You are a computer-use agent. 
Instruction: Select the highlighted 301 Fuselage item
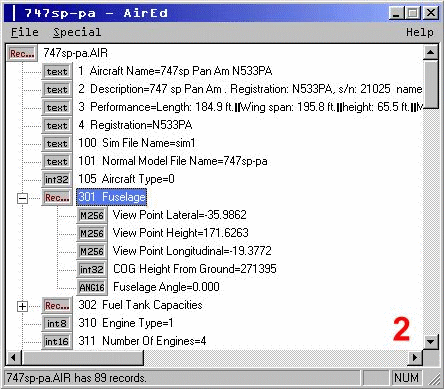(112, 197)
